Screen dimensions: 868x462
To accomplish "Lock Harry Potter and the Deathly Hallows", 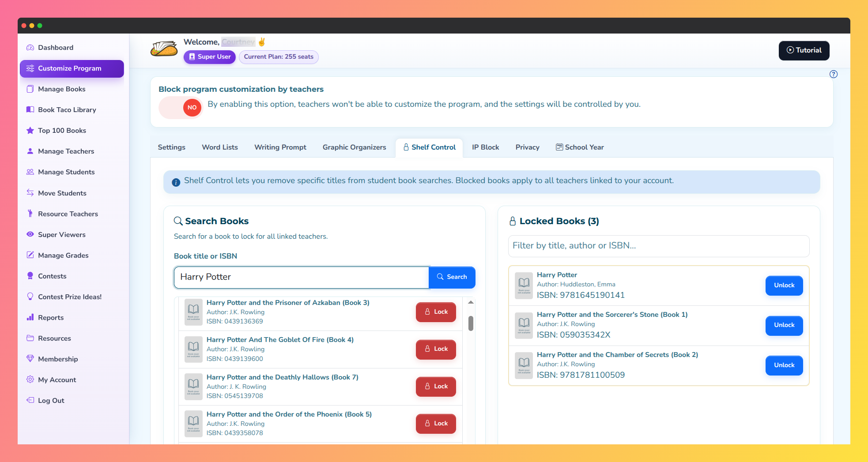I will (436, 387).
